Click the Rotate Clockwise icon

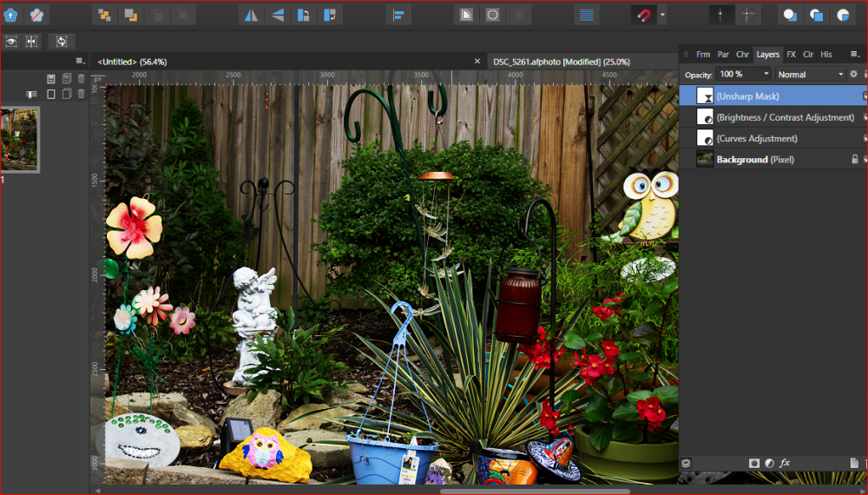[330, 15]
